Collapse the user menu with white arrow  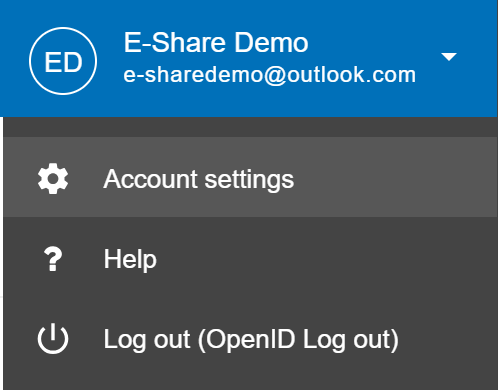(x=449, y=57)
